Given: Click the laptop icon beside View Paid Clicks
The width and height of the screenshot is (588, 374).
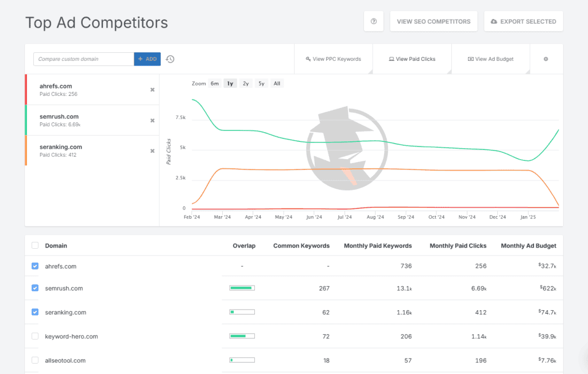Looking at the screenshot, I should [x=392, y=59].
